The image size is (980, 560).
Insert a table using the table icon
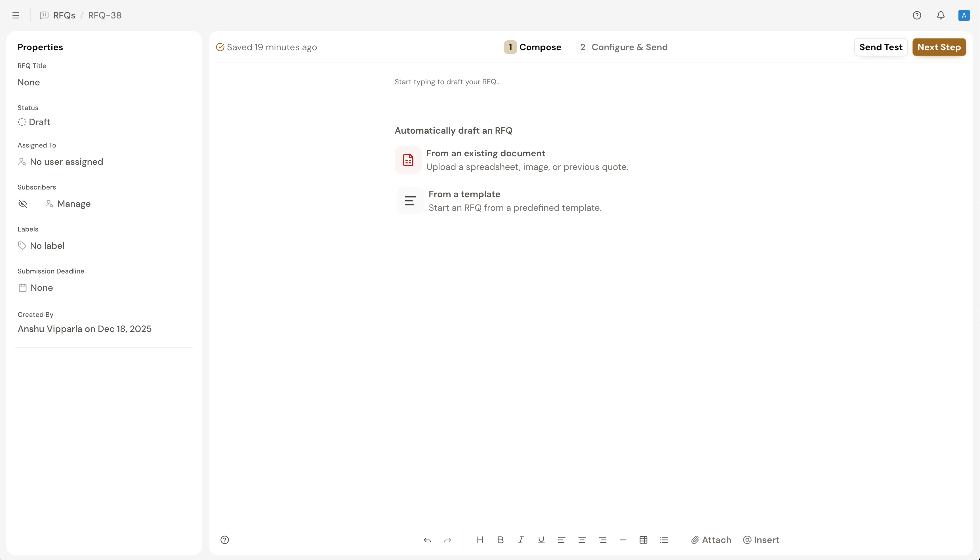[x=643, y=540]
